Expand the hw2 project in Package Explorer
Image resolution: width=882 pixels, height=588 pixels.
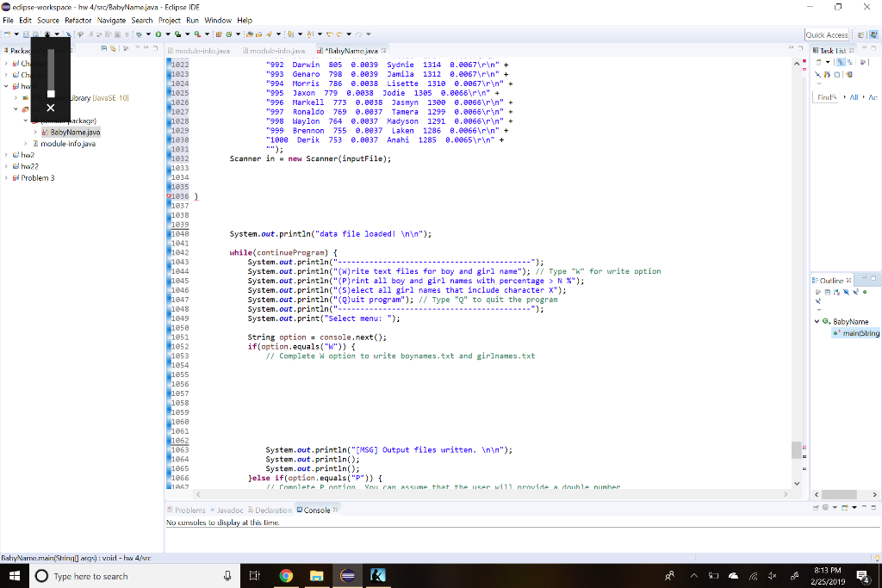click(6, 155)
